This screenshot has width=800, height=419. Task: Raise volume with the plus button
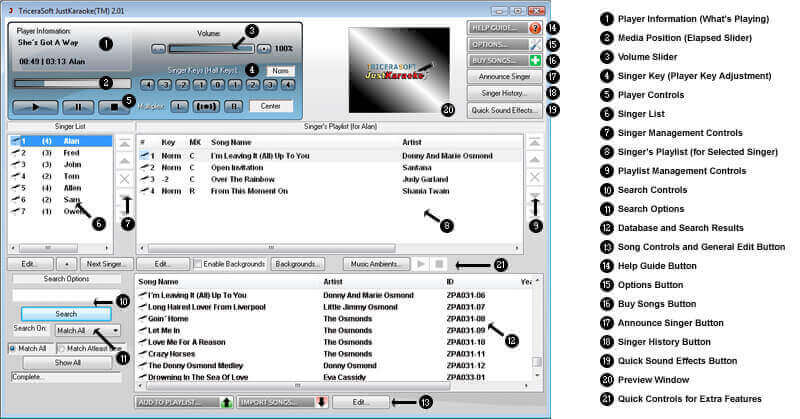coord(264,49)
